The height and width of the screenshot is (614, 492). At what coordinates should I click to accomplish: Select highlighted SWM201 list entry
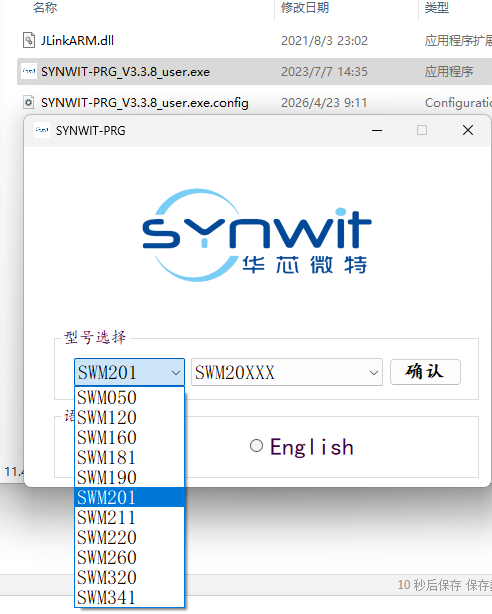click(129, 497)
